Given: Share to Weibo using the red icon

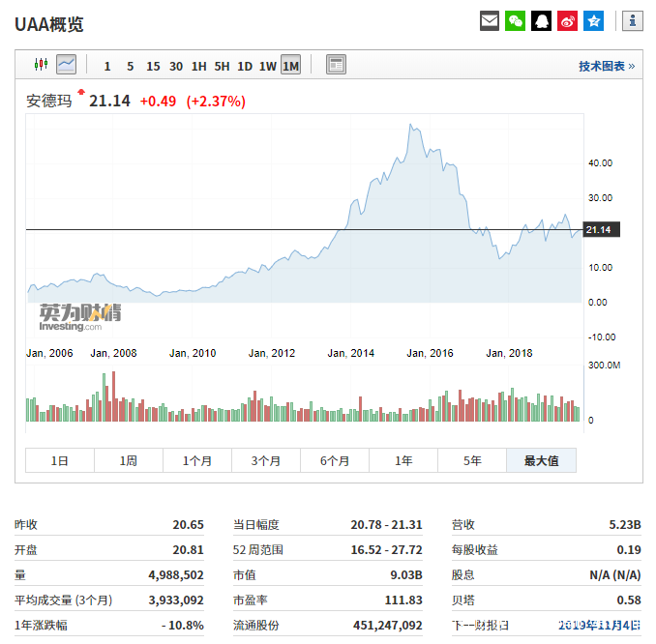Looking at the screenshot, I should [x=567, y=21].
